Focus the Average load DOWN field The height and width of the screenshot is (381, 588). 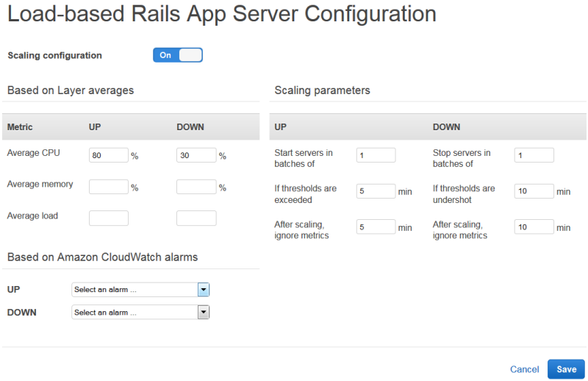click(x=196, y=218)
